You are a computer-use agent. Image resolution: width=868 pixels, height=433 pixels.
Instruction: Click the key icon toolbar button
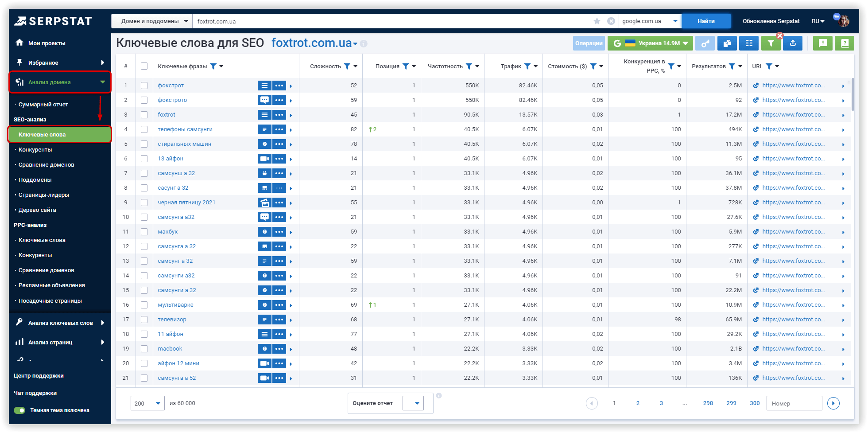[x=705, y=43]
